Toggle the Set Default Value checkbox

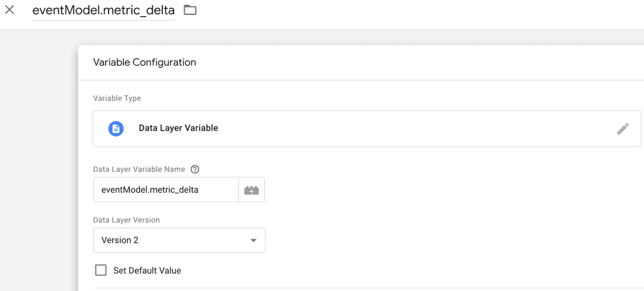[x=101, y=271]
